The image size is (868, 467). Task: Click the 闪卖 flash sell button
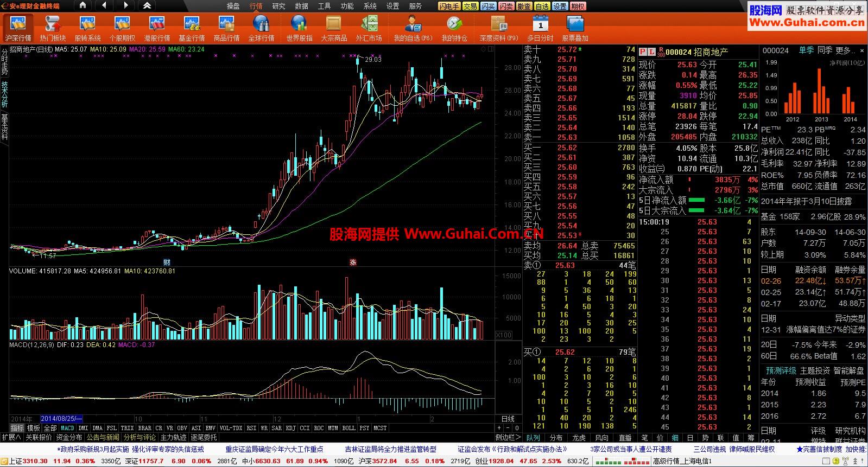click(506, 6)
